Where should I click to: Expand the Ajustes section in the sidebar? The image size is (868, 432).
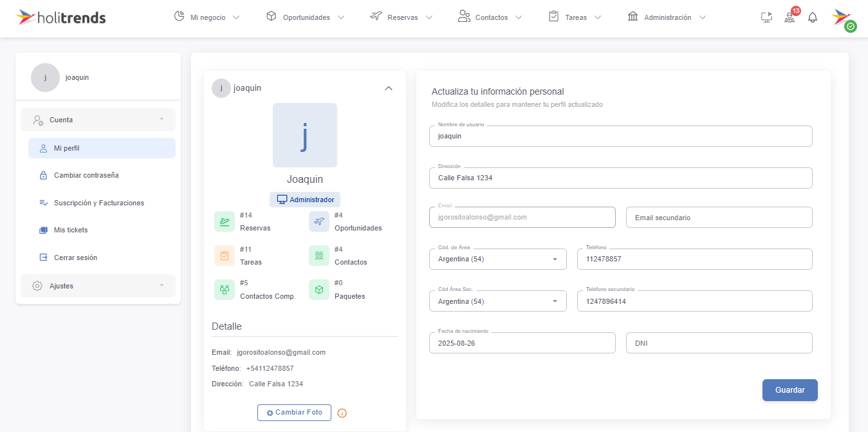98,286
